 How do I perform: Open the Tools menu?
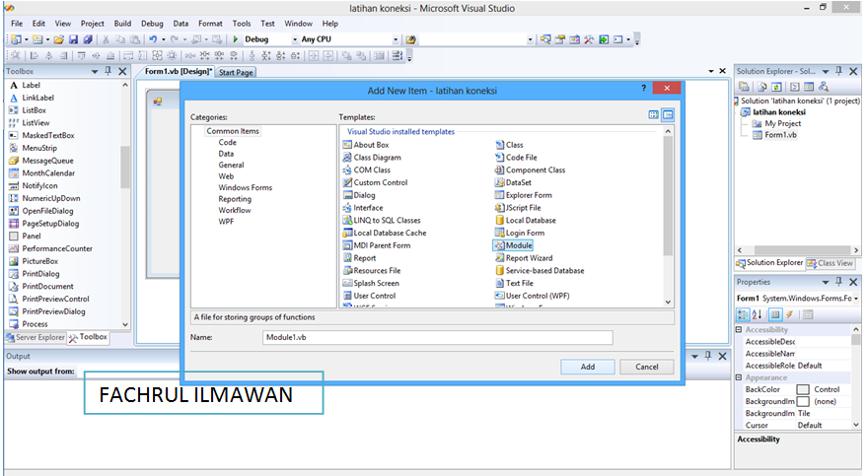point(242,24)
